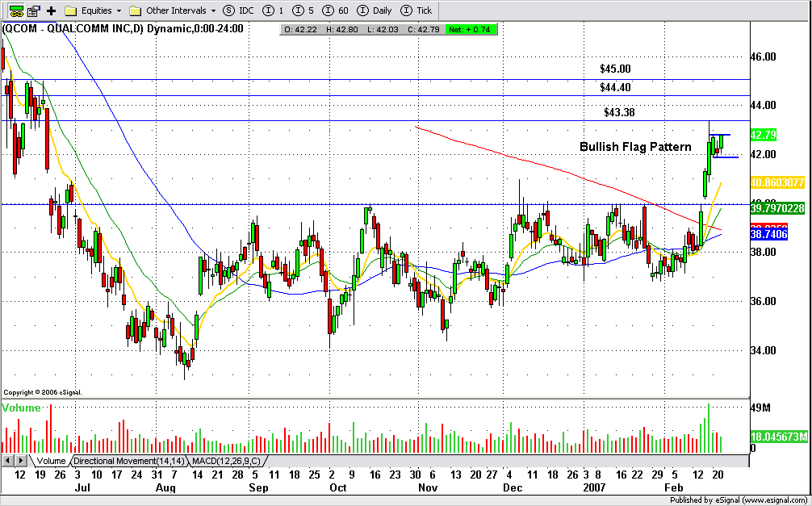The width and height of the screenshot is (812, 506).
Task: Click the 18.045673M volume value tag
Action: [779, 437]
